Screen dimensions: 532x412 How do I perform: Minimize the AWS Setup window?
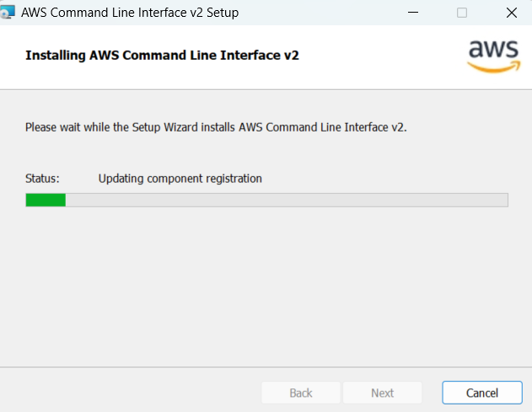coord(413,13)
